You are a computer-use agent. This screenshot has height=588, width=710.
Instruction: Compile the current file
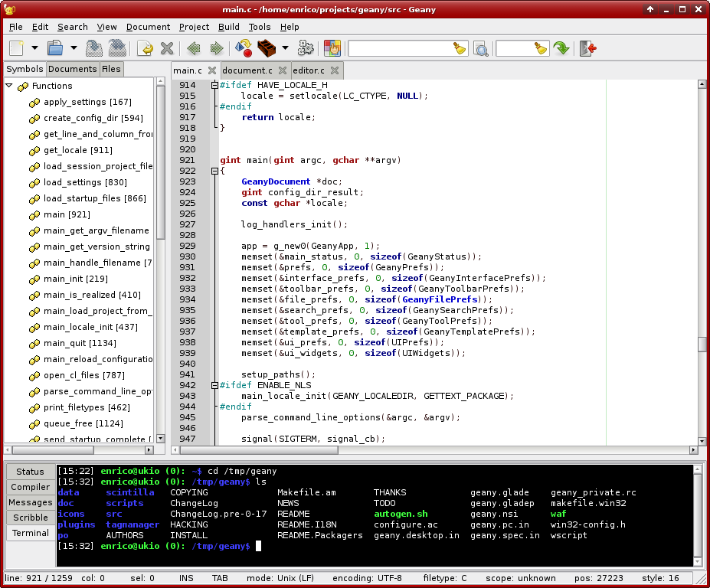pos(244,48)
